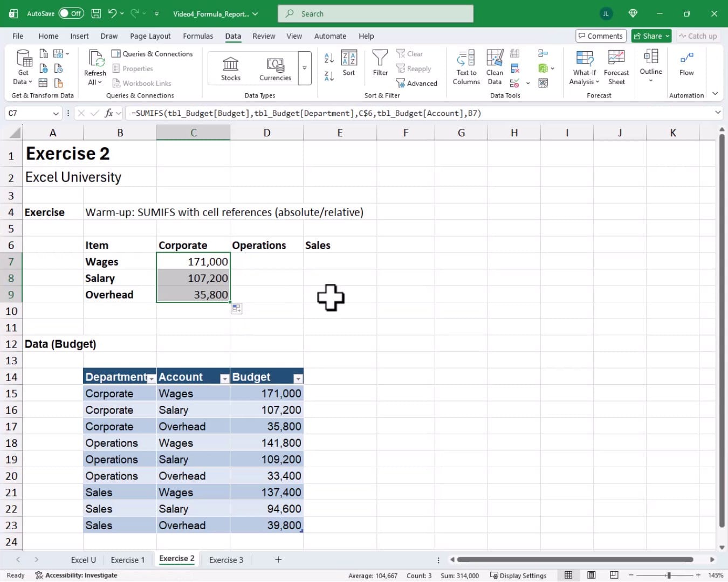Open the File menu
728x582 pixels.
(x=18, y=36)
